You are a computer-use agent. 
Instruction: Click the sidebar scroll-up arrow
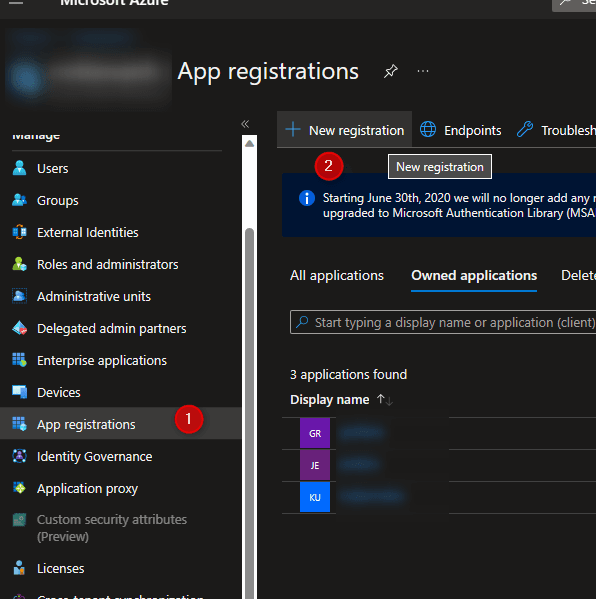coord(249,144)
